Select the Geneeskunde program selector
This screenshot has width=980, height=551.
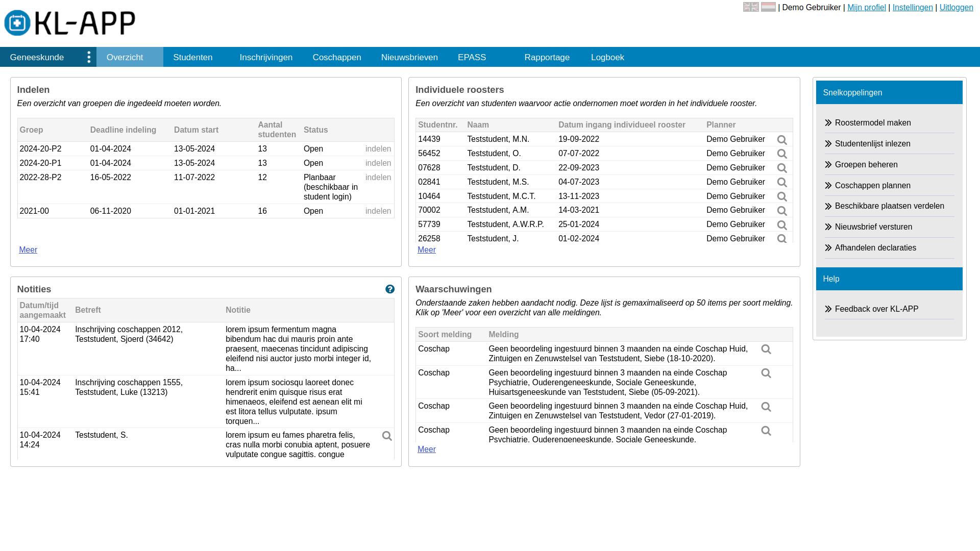pos(41,57)
